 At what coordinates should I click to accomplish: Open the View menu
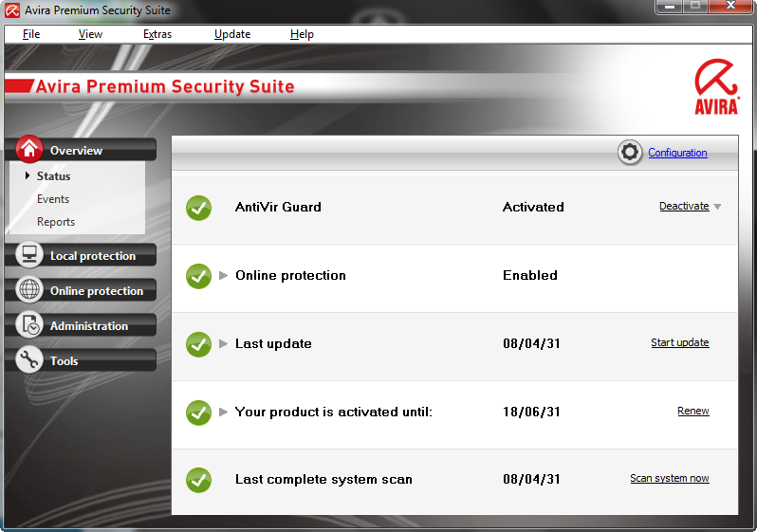click(x=90, y=34)
